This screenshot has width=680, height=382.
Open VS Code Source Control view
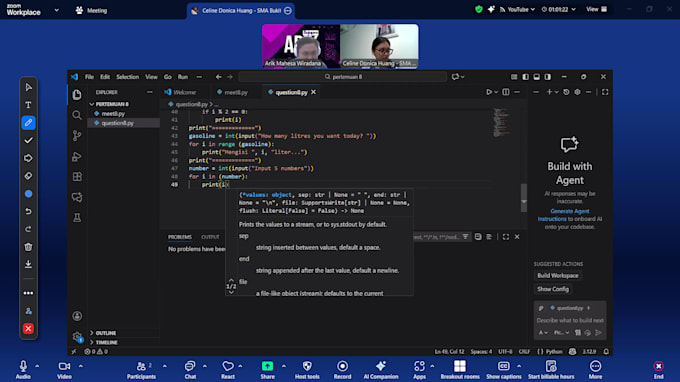(x=77, y=136)
